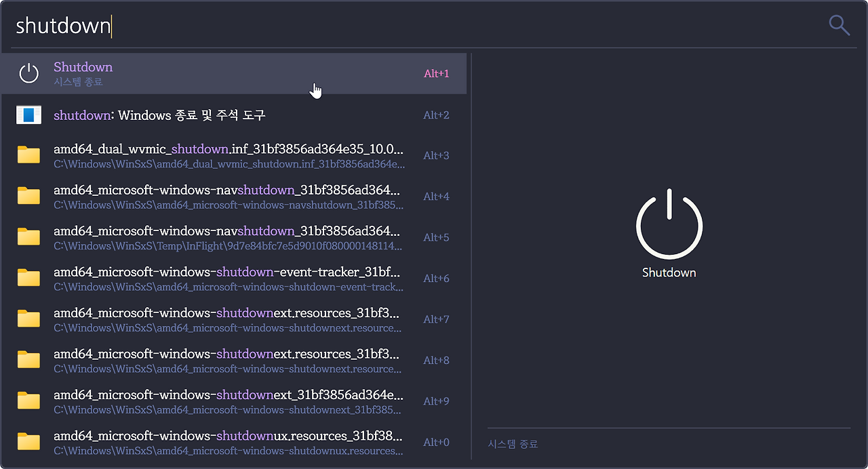The height and width of the screenshot is (469, 868).
Task: Click the power icon of the Shutdown result
Action: [x=28, y=73]
